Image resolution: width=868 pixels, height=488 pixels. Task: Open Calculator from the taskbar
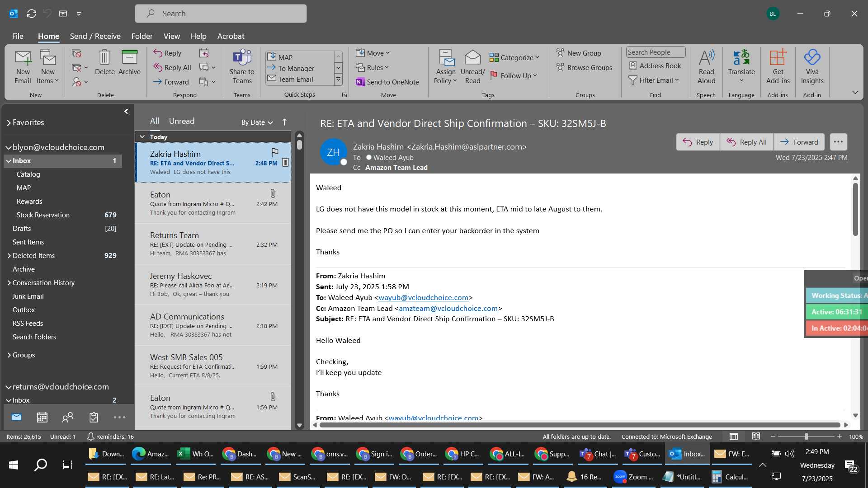730,477
